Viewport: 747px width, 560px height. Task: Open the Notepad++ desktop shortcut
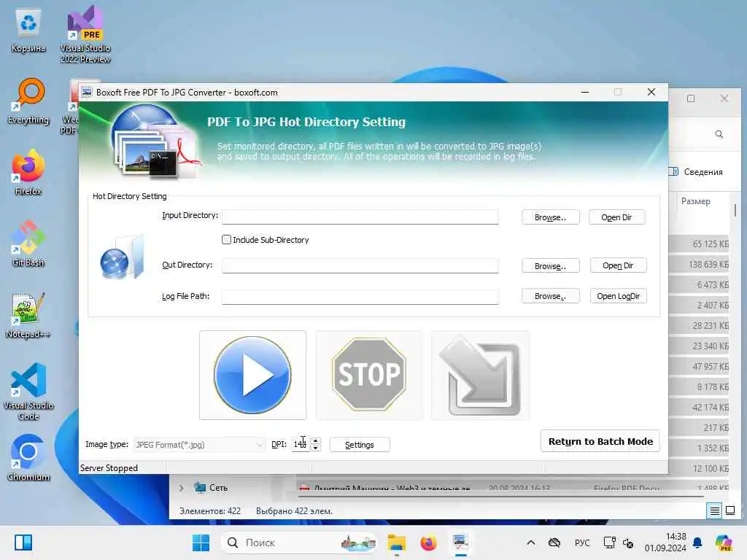[x=28, y=315]
